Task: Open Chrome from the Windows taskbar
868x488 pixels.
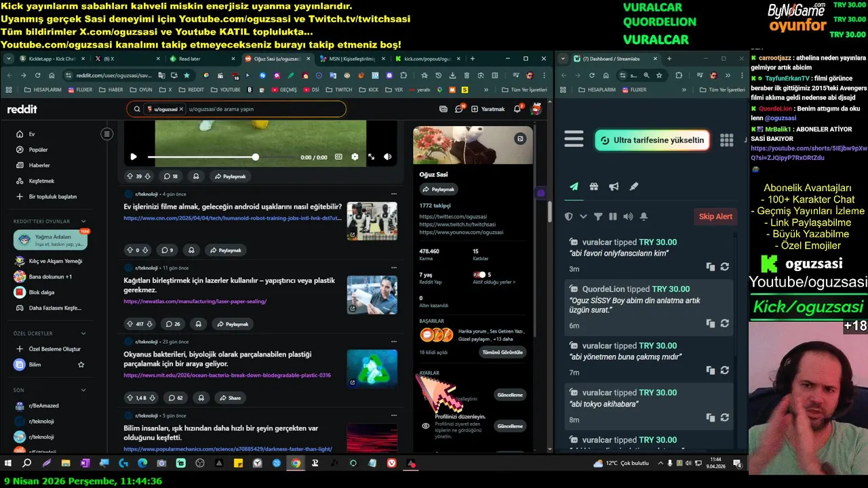Action: click(296, 464)
